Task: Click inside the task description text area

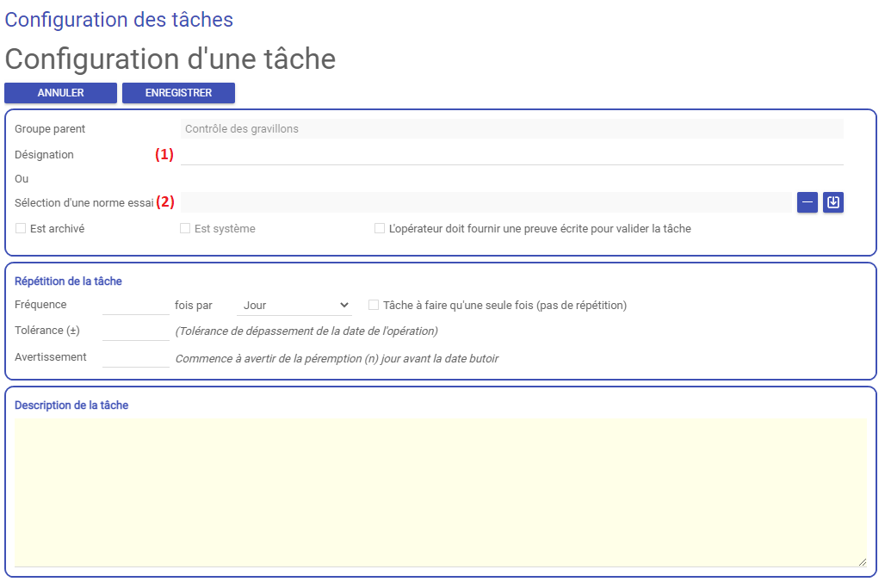Action: [440, 492]
